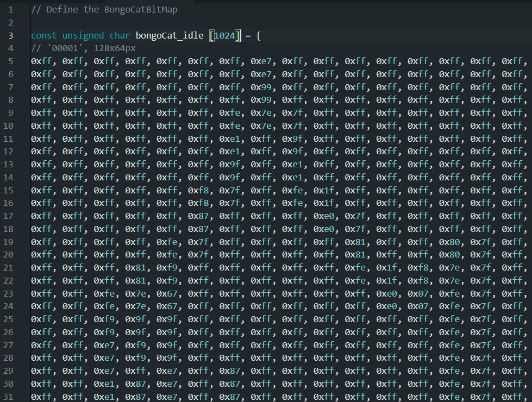This screenshot has width=532, height=402.
Task: Click the "0x87" value on line 29
Action: tap(230, 370)
